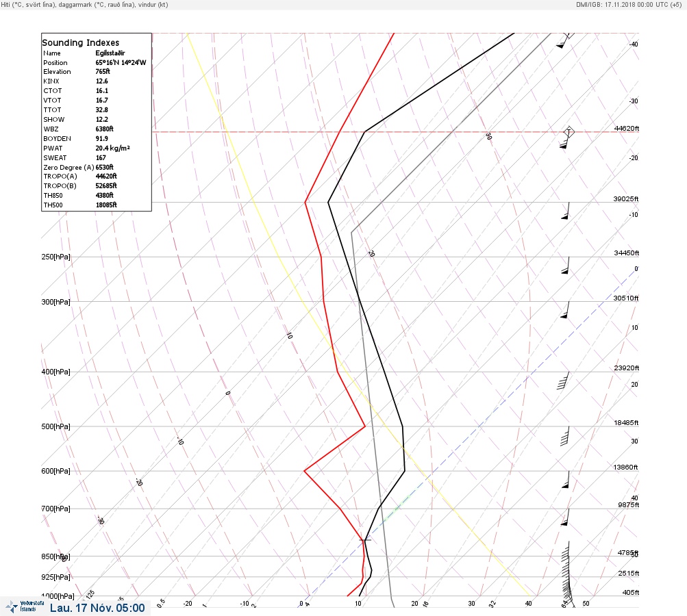Viewport: 687px width, 616px height.
Task: Click the 23920ft altitude label
Action: point(627,368)
